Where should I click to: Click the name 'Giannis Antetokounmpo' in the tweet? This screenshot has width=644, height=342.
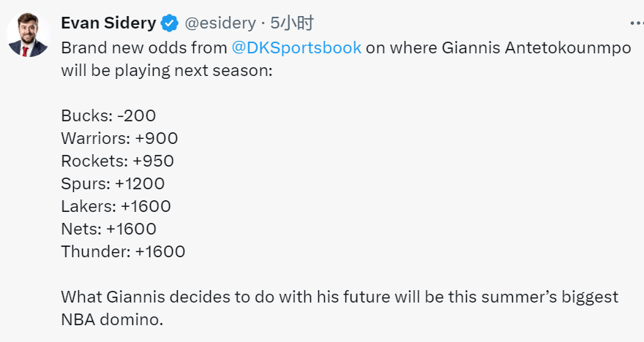pos(536,48)
